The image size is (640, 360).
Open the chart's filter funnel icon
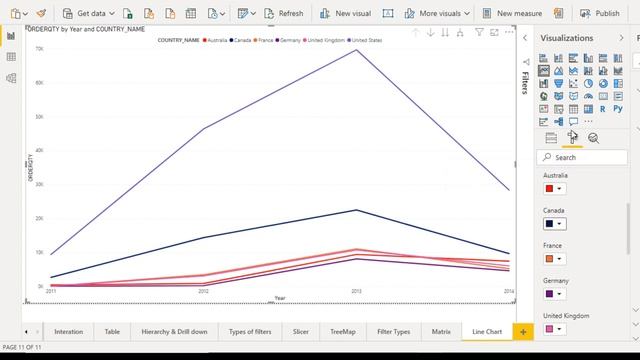[479, 32]
